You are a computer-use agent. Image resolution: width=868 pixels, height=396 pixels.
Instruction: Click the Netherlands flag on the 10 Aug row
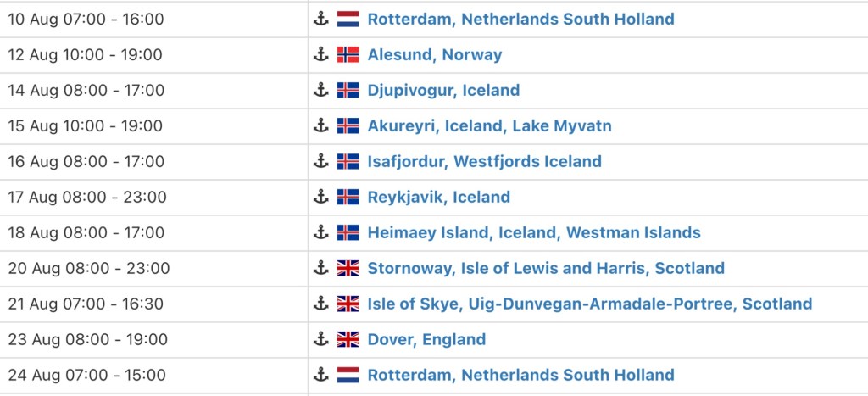tap(348, 19)
